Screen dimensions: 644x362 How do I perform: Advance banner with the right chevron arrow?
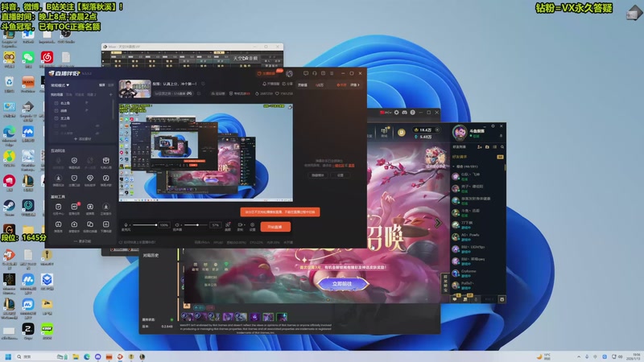pyautogui.click(x=438, y=224)
